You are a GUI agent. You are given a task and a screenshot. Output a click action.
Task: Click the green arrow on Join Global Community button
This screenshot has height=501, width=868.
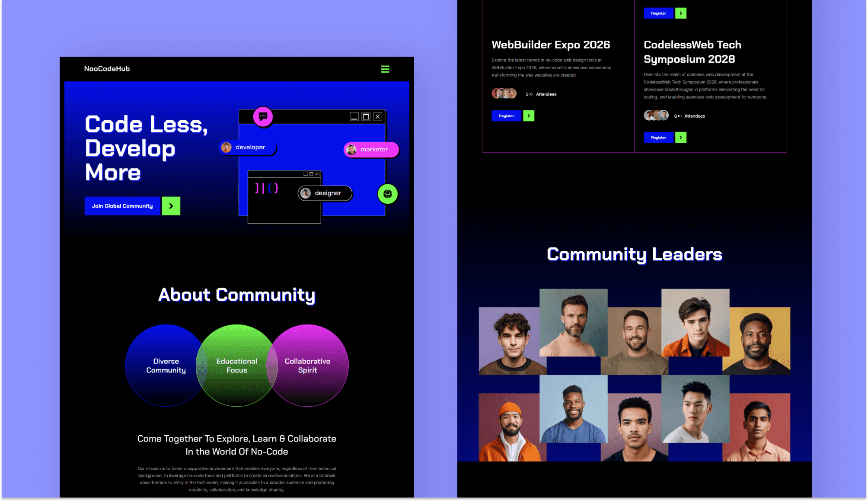[x=171, y=206]
